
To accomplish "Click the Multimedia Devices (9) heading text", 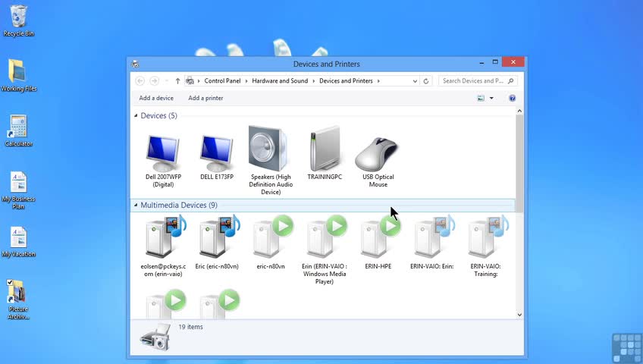I will pyautogui.click(x=179, y=205).
